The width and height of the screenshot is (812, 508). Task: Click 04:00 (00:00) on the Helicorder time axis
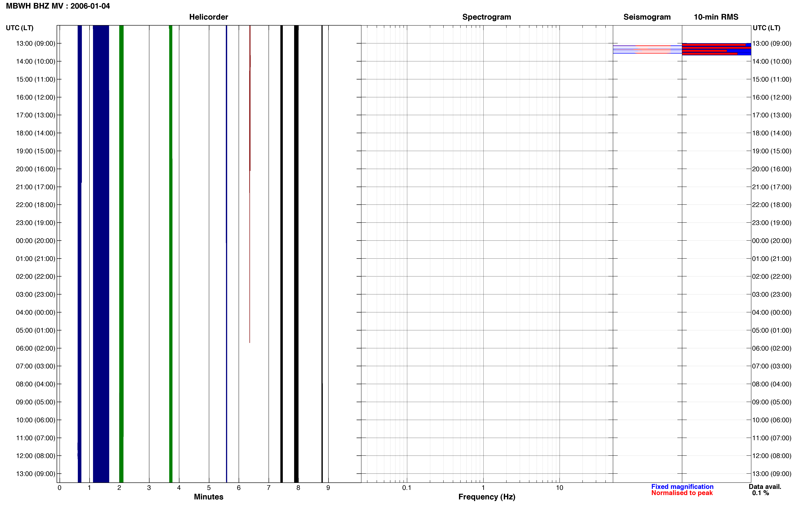tap(36, 313)
